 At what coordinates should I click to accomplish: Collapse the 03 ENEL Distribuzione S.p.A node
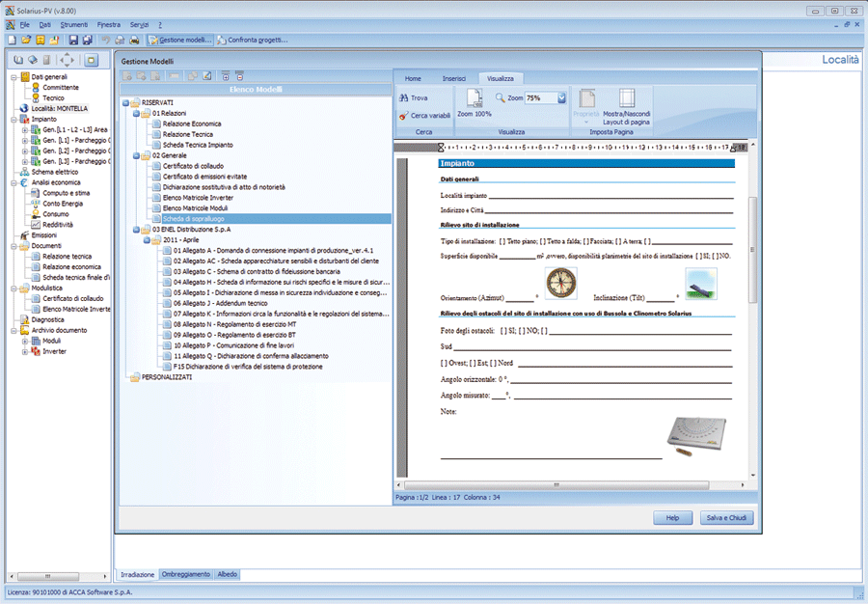coord(136,230)
